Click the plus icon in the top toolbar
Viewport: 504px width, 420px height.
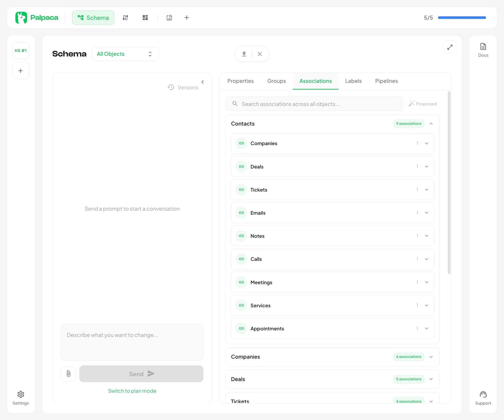click(x=187, y=17)
